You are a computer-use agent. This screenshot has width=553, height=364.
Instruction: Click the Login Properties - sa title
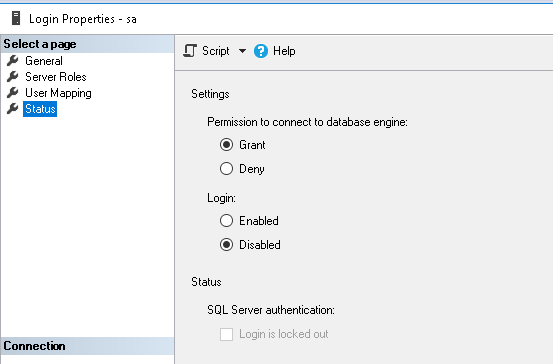(83, 19)
